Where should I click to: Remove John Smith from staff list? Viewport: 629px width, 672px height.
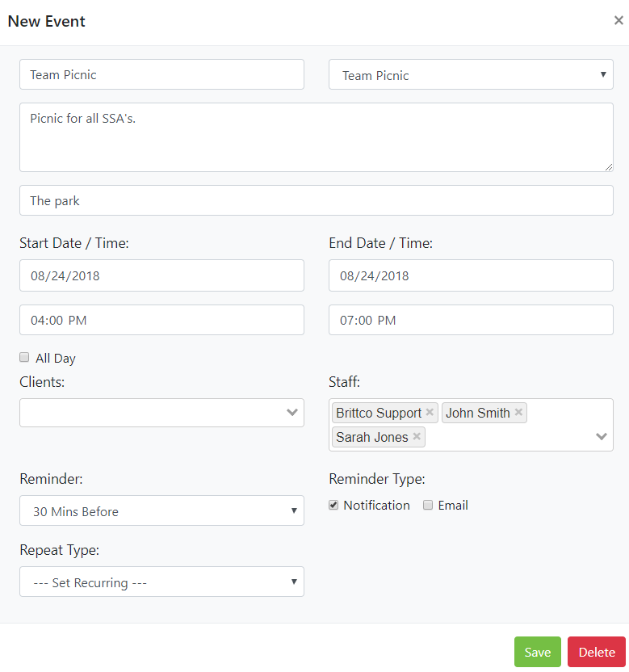[518, 413]
